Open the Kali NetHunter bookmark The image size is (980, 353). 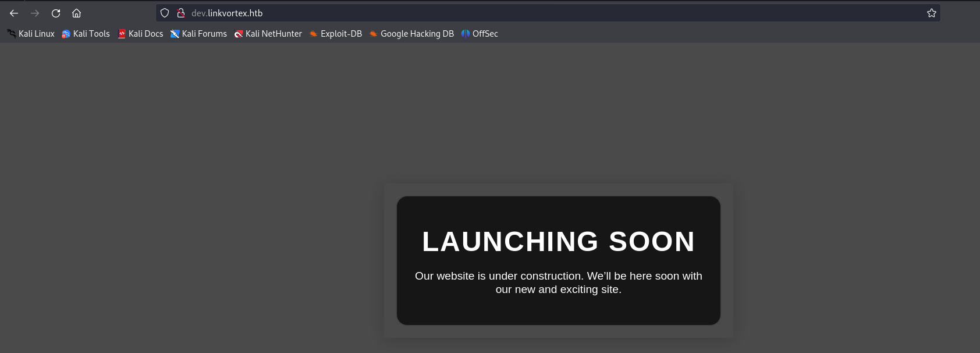click(268, 34)
